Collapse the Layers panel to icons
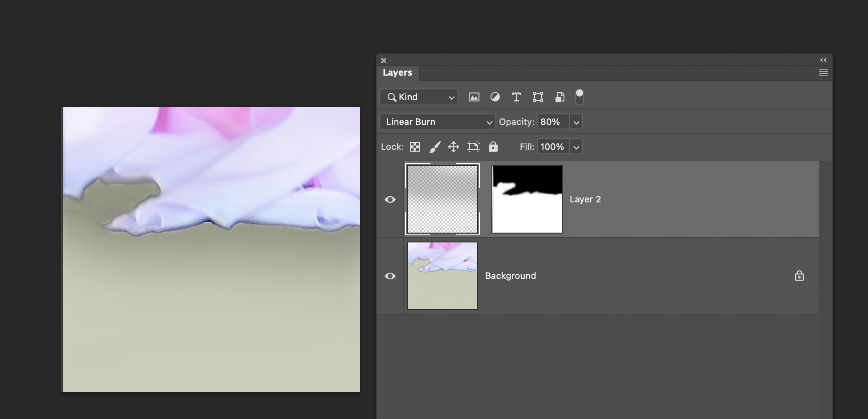Screen dimensions: 868x419 pyautogui.click(x=823, y=60)
